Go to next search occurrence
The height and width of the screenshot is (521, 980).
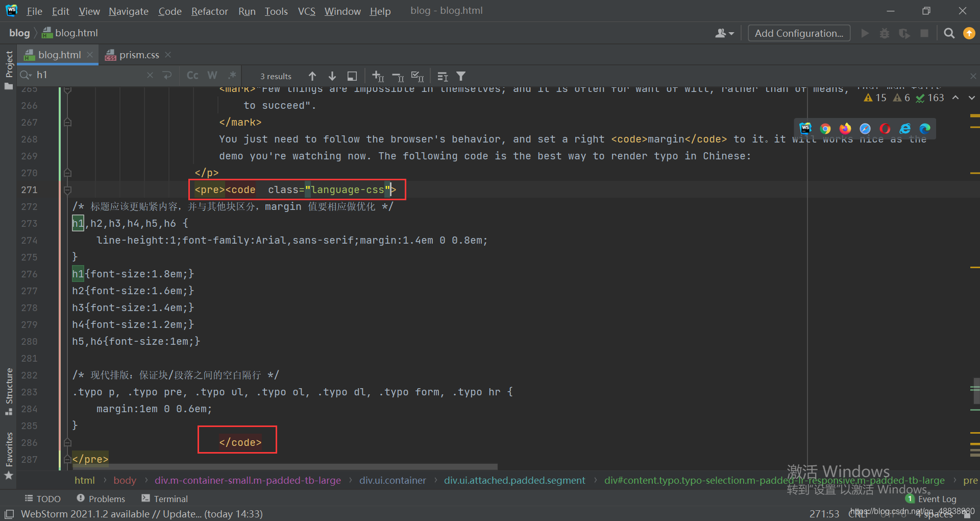pyautogui.click(x=332, y=76)
